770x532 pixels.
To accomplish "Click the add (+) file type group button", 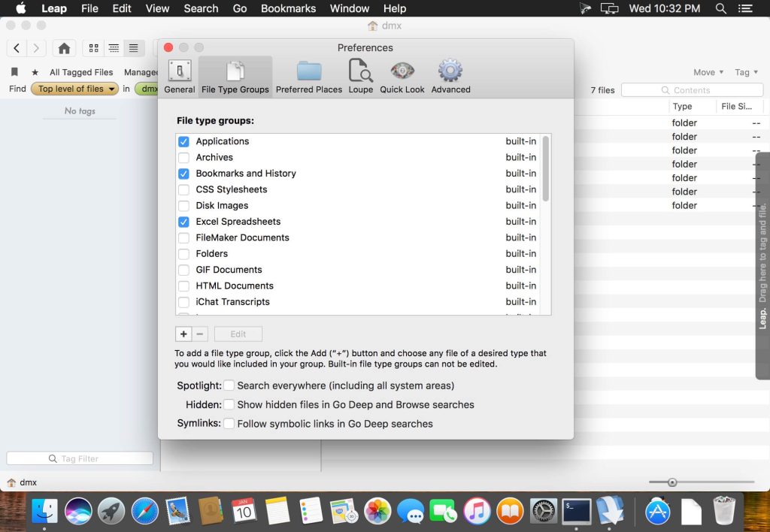I will click(183, 334).
